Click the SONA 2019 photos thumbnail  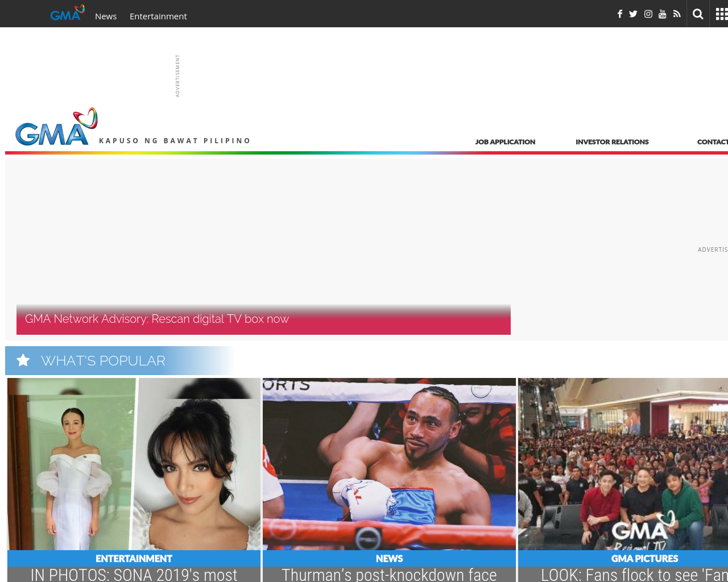coord(134,463)
